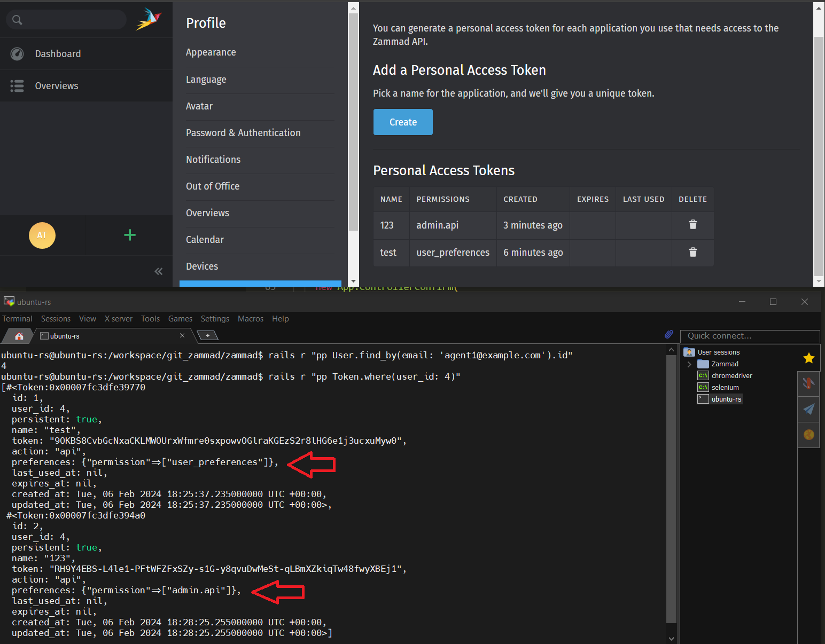825x644 pixels.
Task: Open the Tools menu
Action: (150, 319)
